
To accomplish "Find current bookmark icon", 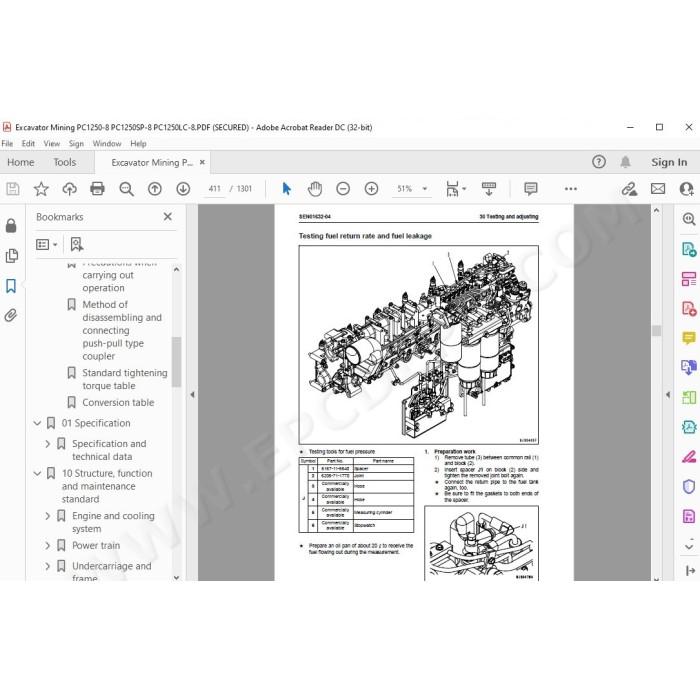I will [x=77, y=244].
